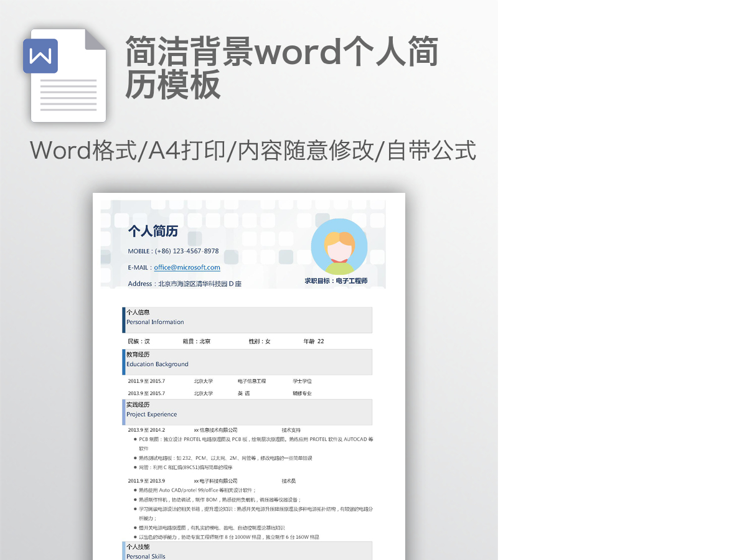
Task: Click the Project Experience section header
Action: (x=248, y=412)
